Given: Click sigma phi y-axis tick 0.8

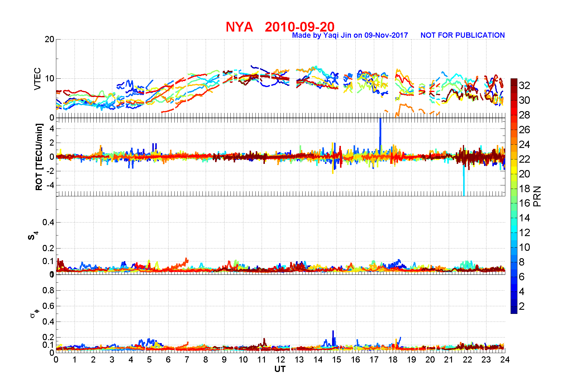Looking at the screenshot, I should pos(48,290).
